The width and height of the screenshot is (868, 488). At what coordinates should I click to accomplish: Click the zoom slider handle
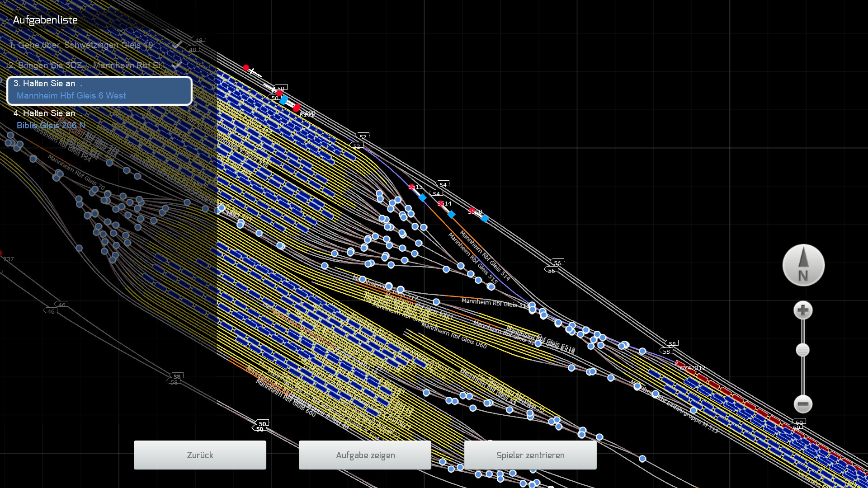pos(803,350)
